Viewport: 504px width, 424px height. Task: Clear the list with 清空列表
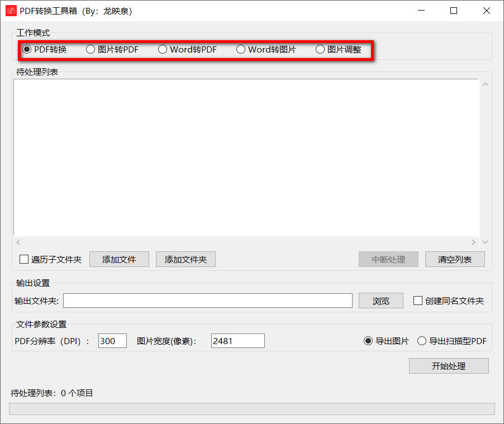[x=455, y=259]
